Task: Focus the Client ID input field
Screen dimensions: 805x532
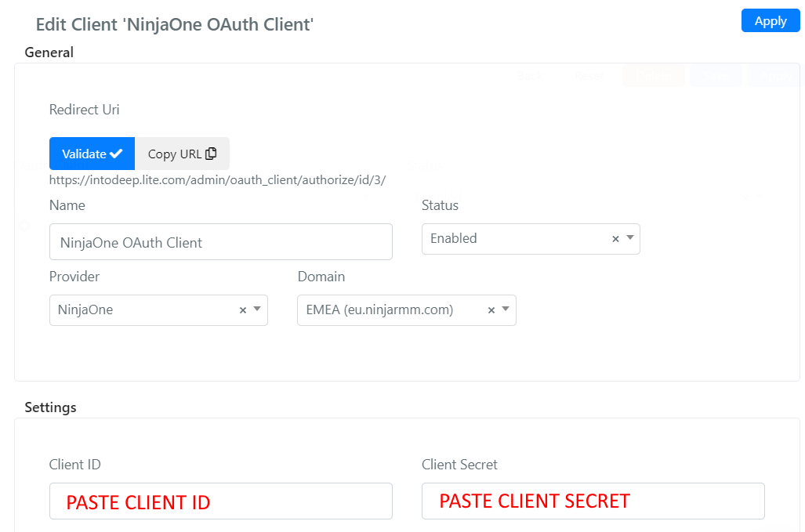Action: pyautogui.click(x=221, y=501)
